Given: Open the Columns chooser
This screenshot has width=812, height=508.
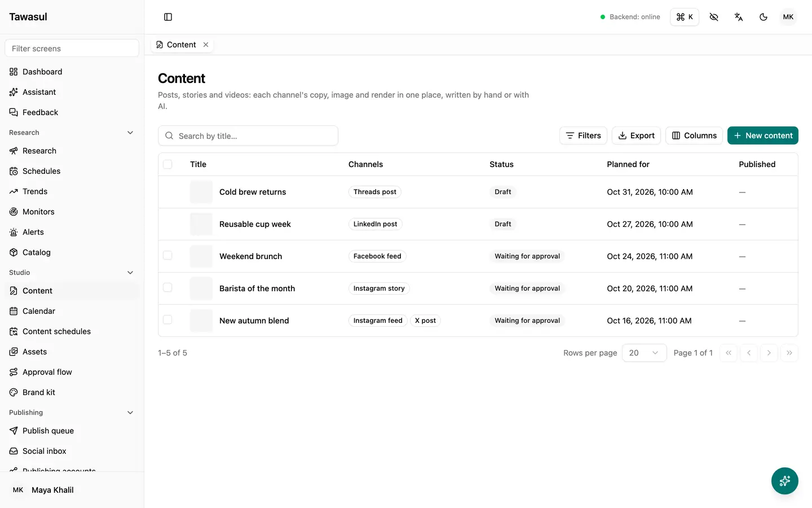Looking at the screenshot, I should pyautogui.click(x=694, y=135).
